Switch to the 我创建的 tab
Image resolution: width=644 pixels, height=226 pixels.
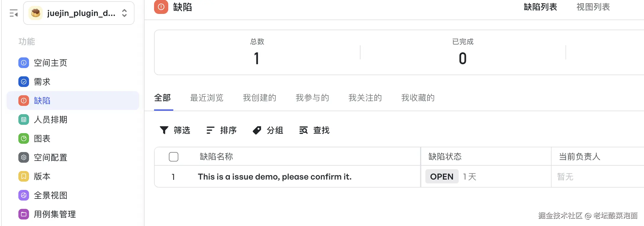click(x=259, y=98)
